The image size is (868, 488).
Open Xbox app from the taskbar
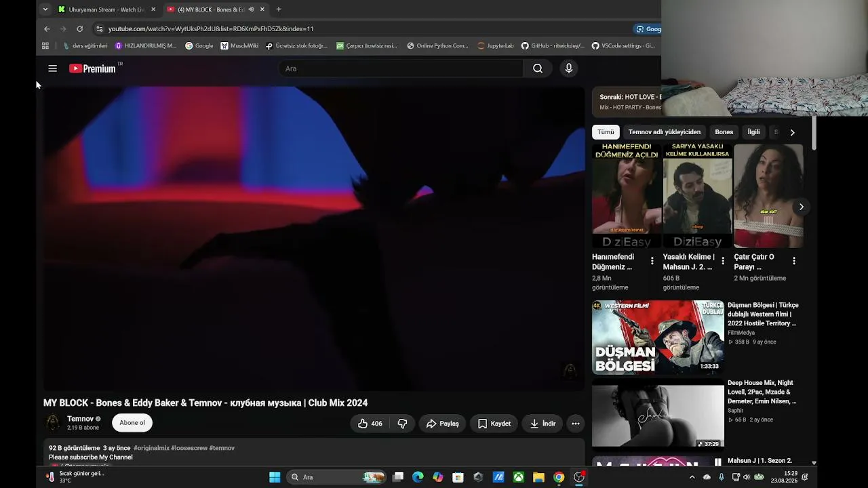(518, 477)
